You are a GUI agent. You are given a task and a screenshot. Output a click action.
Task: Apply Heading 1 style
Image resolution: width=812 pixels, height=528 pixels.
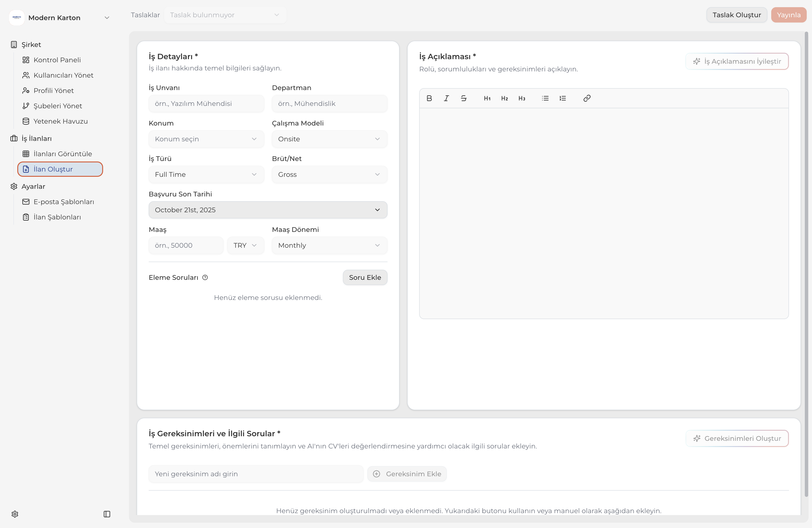click(487, 98)
